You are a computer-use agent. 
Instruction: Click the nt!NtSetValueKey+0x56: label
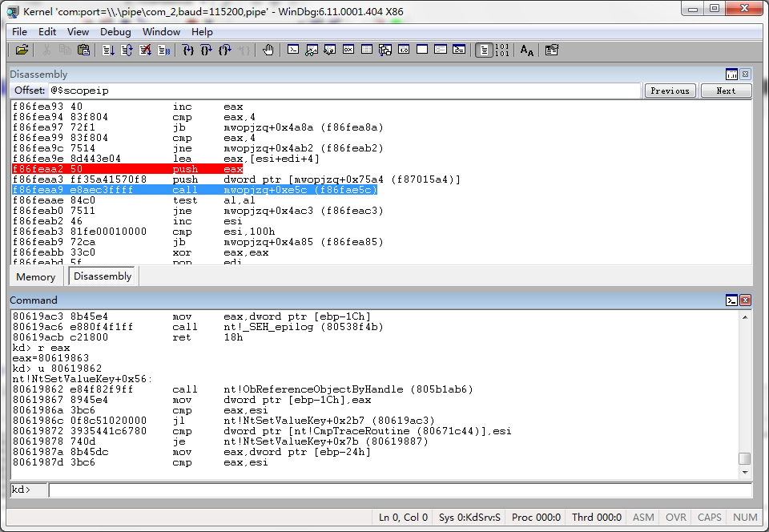tap(83, 379)
